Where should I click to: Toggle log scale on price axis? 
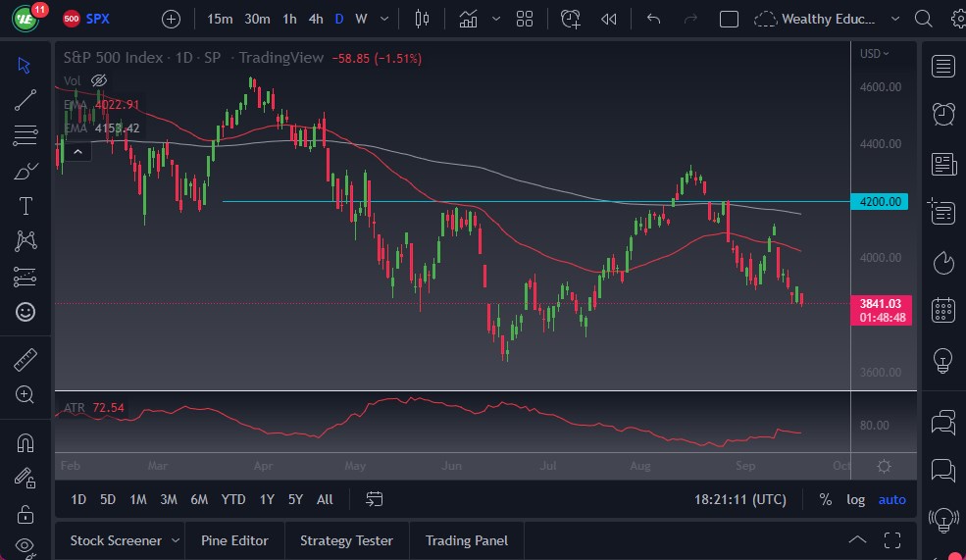855,499
